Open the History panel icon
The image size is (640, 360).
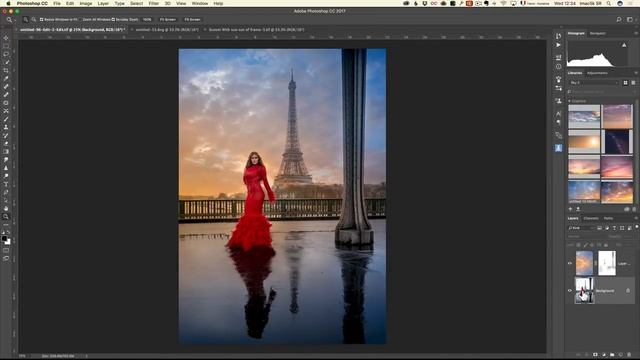558,36
